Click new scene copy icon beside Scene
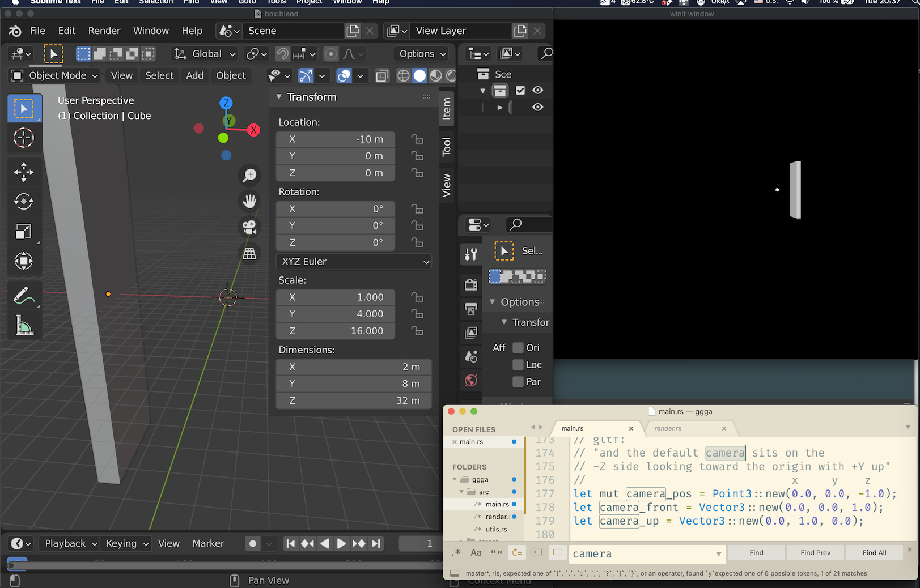Image resolution: width=920 pixels, height=588 pixels. point(353,31)
